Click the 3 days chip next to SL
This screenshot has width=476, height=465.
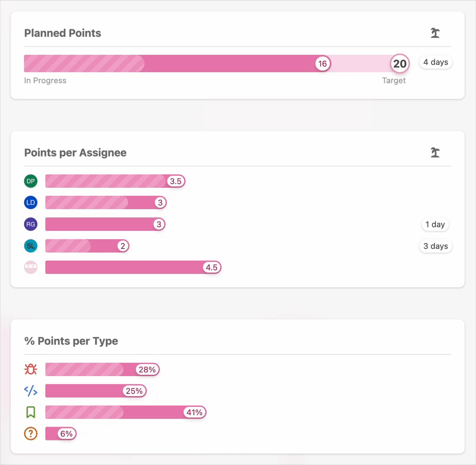[x=435, y=246]
